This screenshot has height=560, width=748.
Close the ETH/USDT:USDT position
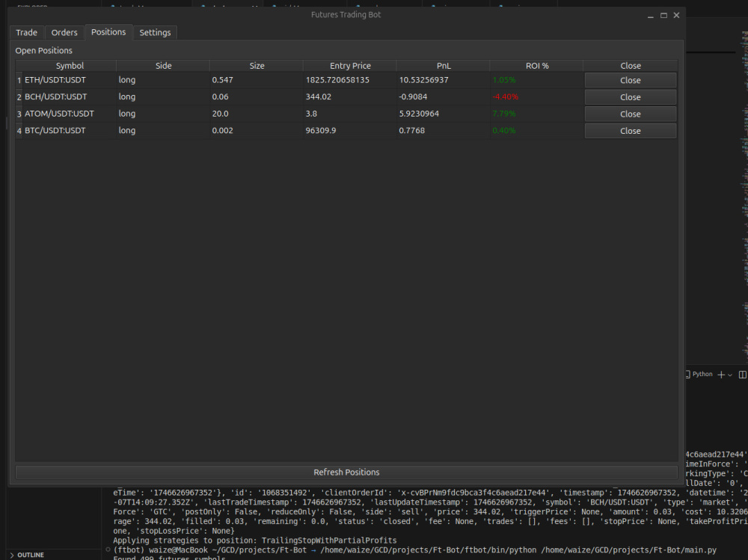[630, 80]
